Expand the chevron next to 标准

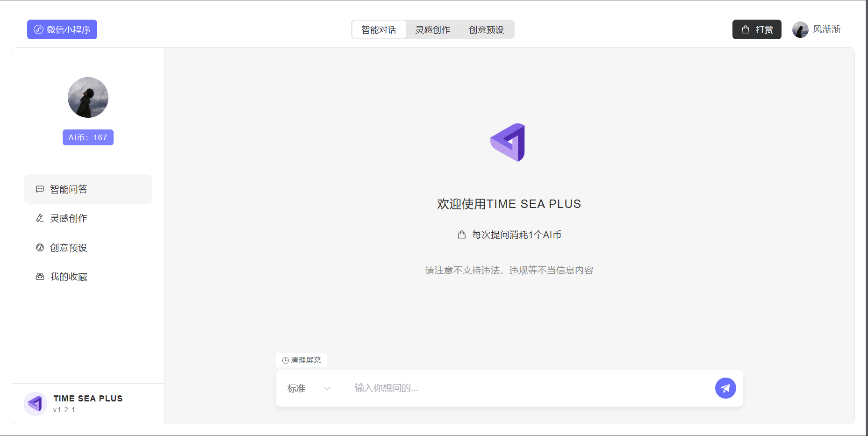pyautogui.click(x=327, y=388)
